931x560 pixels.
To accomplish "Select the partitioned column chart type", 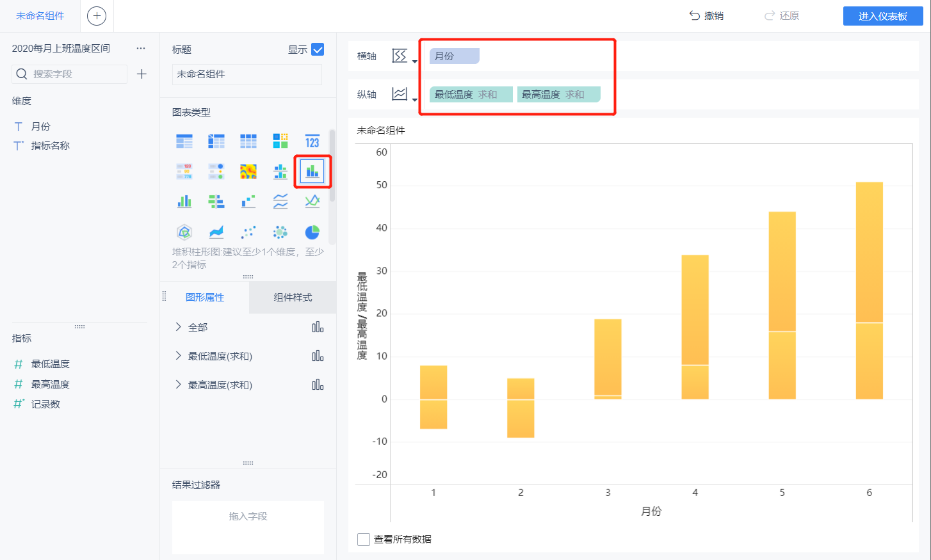I will pyautogui.click(x=280, y=172).
